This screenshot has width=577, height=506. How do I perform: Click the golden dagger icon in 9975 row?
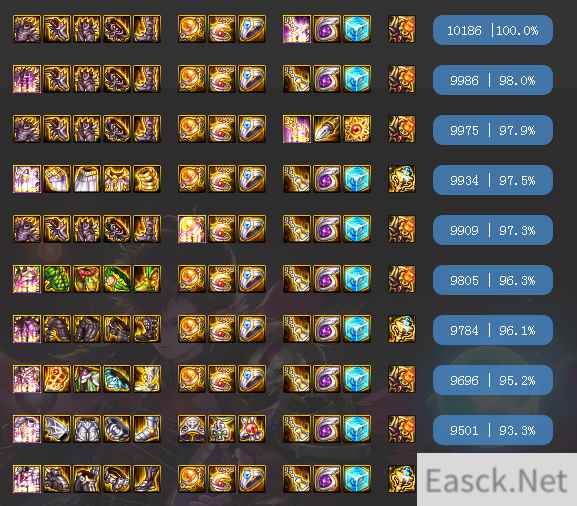point(327,129)
